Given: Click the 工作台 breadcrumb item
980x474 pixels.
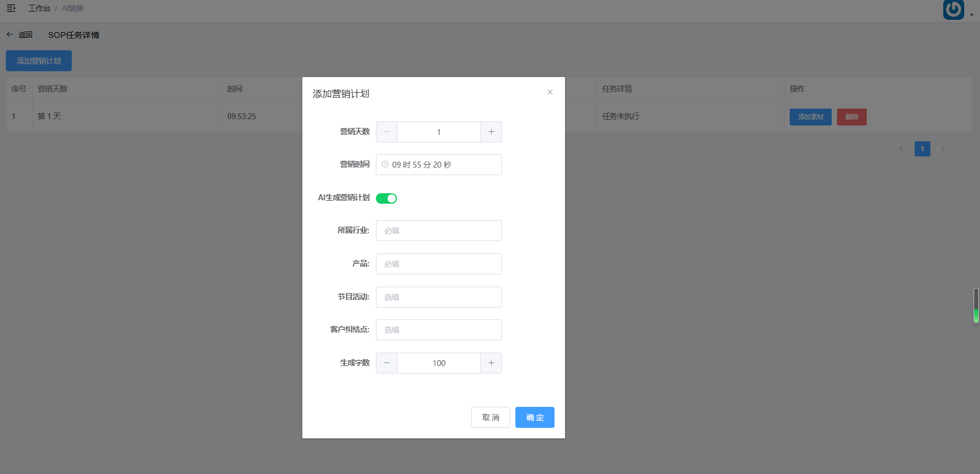Looking at the screenshot, I should (39, 8).
